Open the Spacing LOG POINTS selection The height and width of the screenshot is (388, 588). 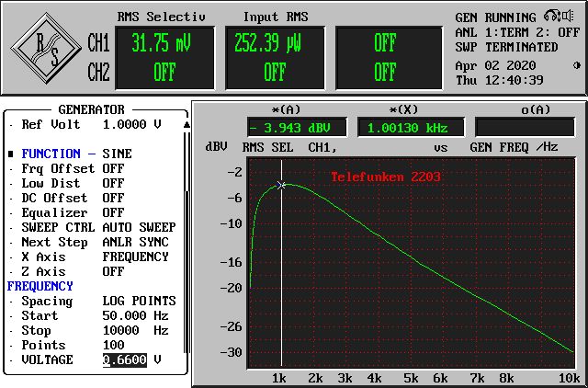[x=138, y=301]
